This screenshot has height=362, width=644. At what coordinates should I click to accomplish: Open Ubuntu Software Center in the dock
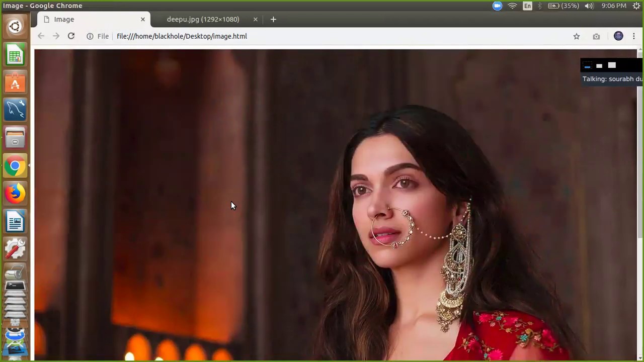coord(15,82)
